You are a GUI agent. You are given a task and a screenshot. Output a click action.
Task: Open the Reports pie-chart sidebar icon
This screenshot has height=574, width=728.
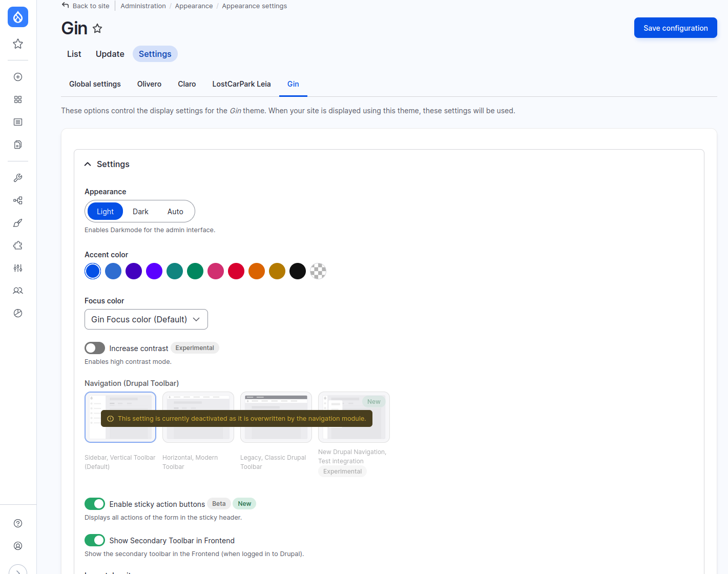point(18,313)
